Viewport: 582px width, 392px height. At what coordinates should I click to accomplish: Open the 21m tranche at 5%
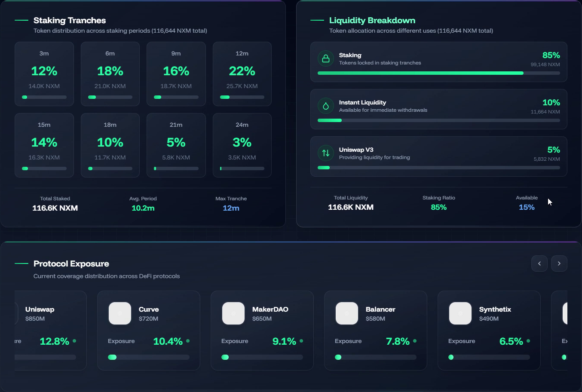(176, 145)
